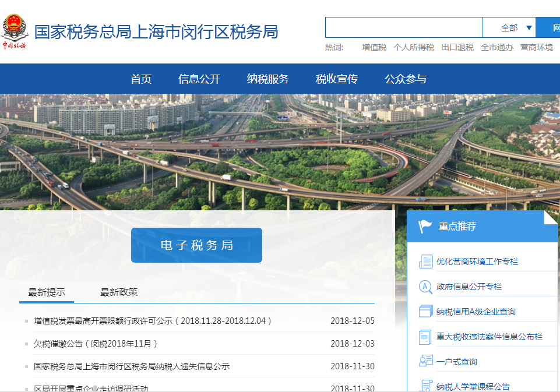Click inside the search input field
This screenshot has height=392, width=560.
(x=404, y=27)
